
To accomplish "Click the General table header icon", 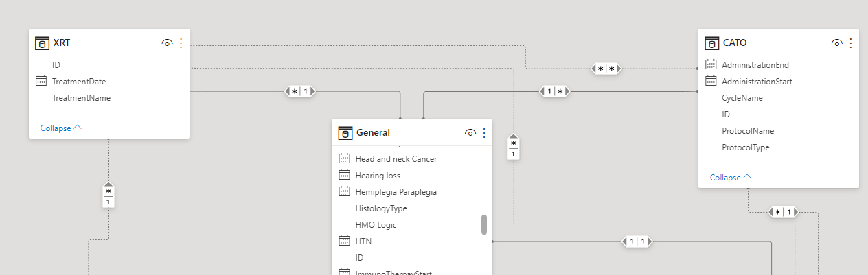I will [345, 133].
